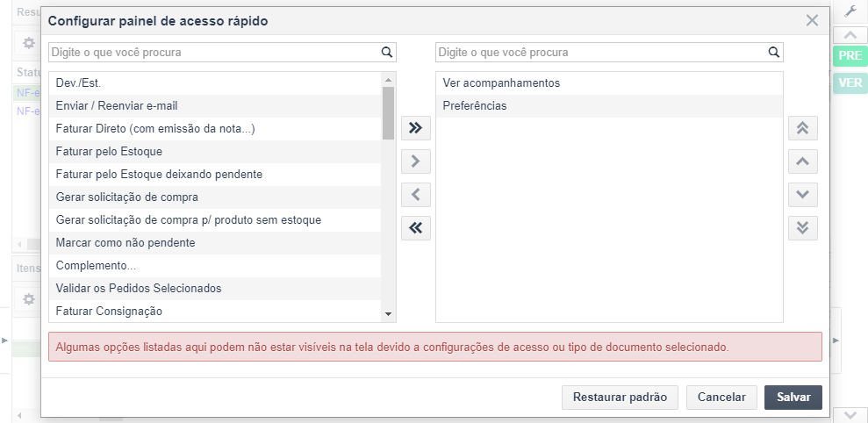The height and width of the screenshot is (423, 868).
Task: Click the scroll up arrow of left list
Action: pyautogui.click(x=388, y=79)
